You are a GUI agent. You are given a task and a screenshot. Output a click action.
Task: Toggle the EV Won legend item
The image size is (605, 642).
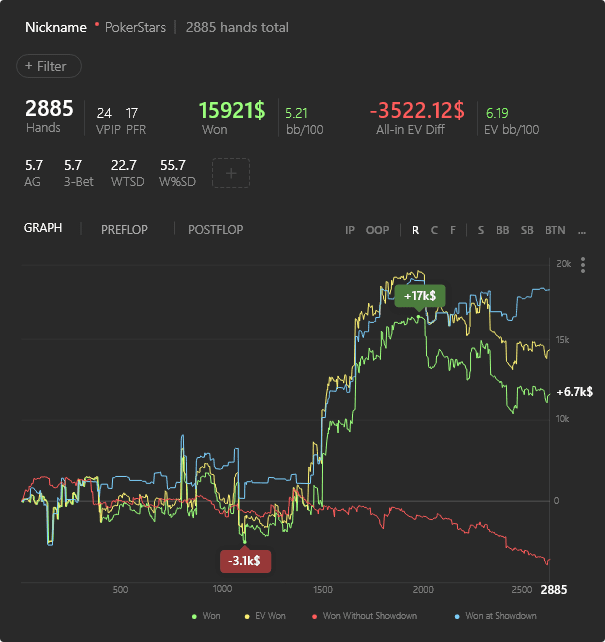264,616
